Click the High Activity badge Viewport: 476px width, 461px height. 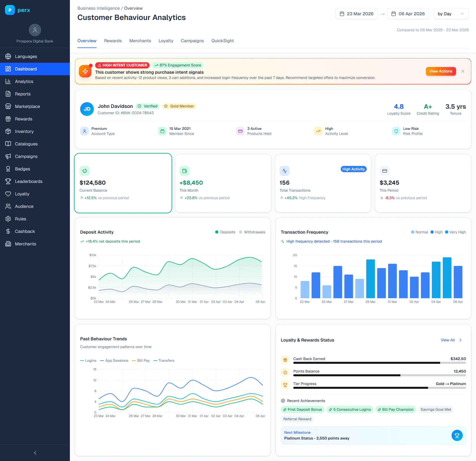tap(353, 169)
